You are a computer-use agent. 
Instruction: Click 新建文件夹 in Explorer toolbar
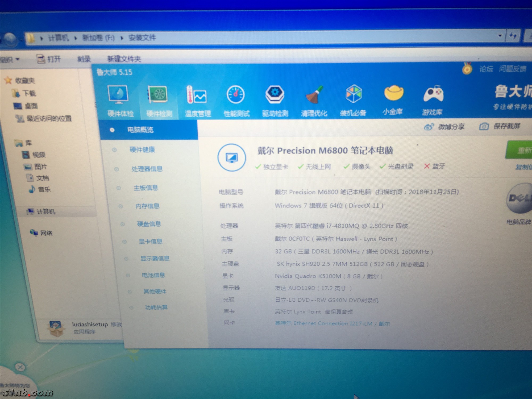[x=124, y=59]
